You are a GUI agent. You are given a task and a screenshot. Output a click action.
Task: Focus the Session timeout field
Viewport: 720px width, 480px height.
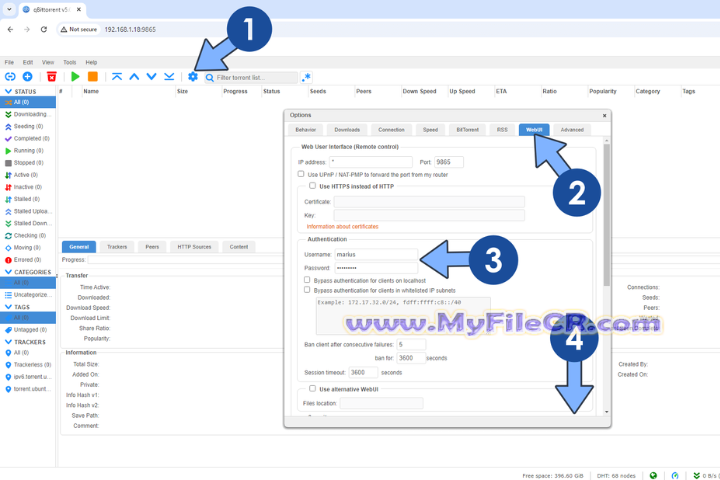(363, 373)
